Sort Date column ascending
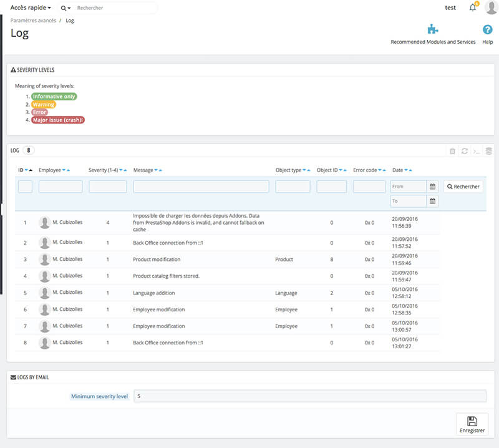 click(x=412, y=170)
